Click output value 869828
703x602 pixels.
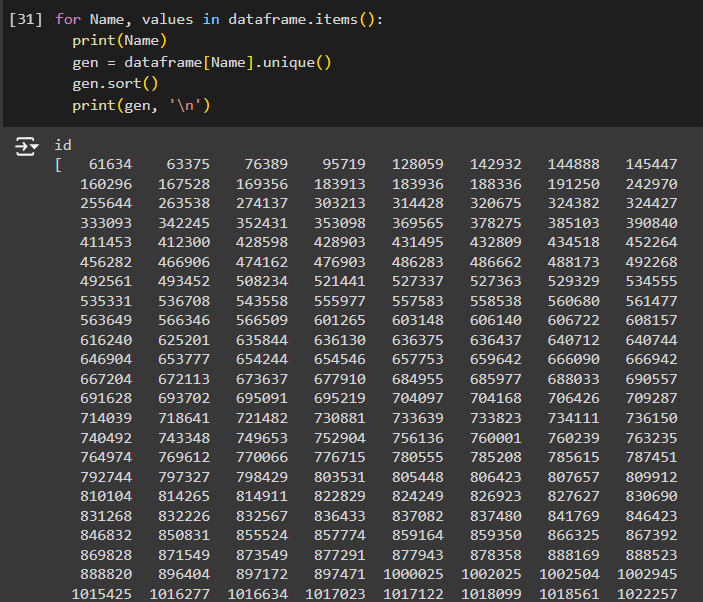pyautogui.click(x=106, y=555)
